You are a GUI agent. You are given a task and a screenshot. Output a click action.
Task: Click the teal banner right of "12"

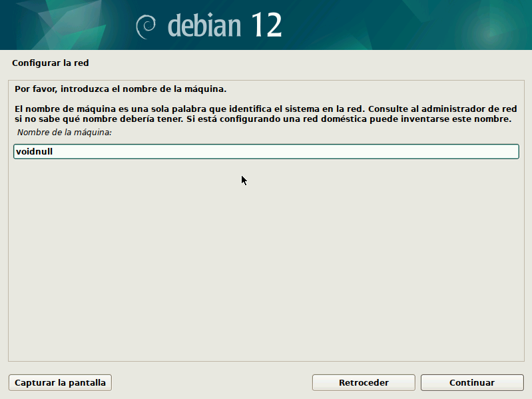pos(413,25)
